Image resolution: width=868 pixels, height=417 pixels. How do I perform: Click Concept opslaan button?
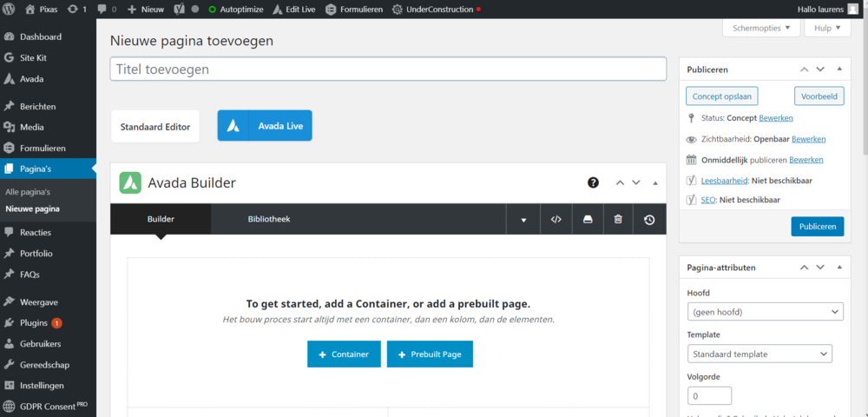[x=722, y=96]
